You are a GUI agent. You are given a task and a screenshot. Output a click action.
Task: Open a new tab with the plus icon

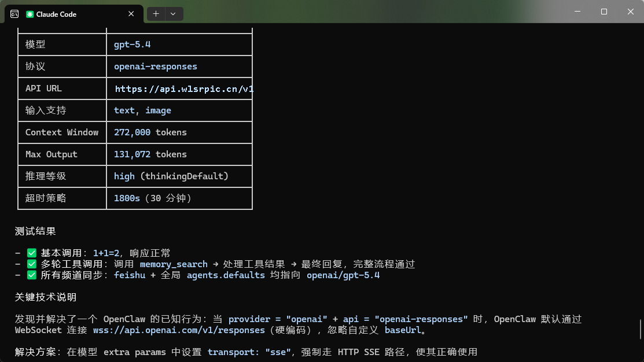pyautogui.click(x=155, y=14)
